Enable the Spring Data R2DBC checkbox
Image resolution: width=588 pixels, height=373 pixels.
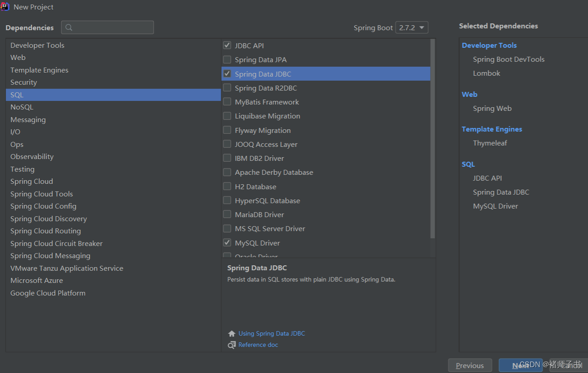227,87
